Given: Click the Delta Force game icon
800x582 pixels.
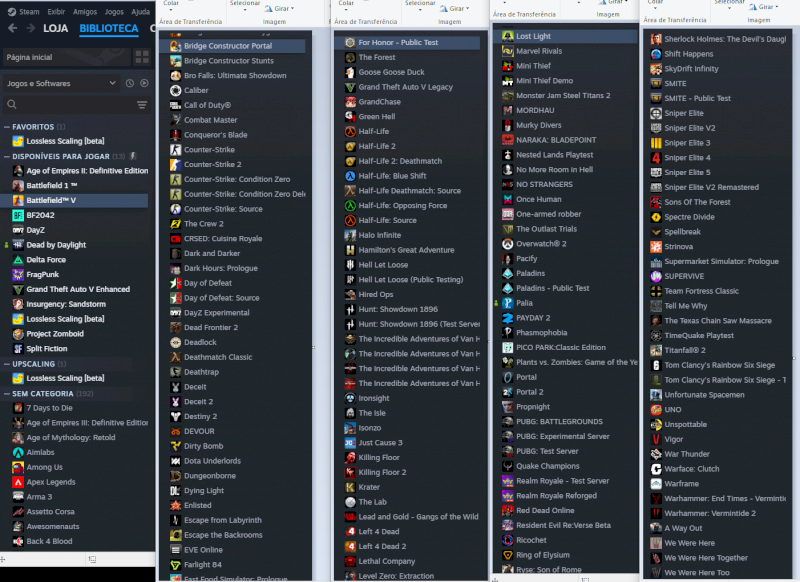Looking at the screenshot, I should click(18, 260).
